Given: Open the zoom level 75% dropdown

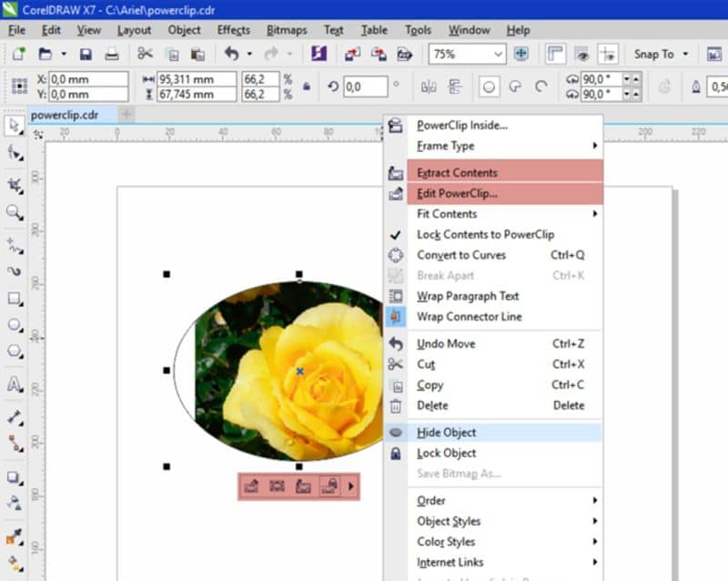Looking at the screenshot, I should 498,55.
